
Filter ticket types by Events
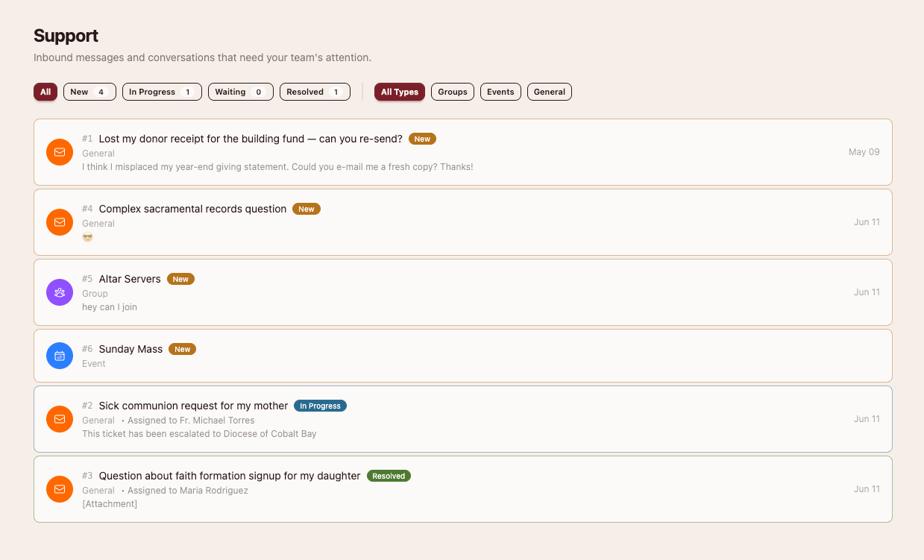(500, 92)
